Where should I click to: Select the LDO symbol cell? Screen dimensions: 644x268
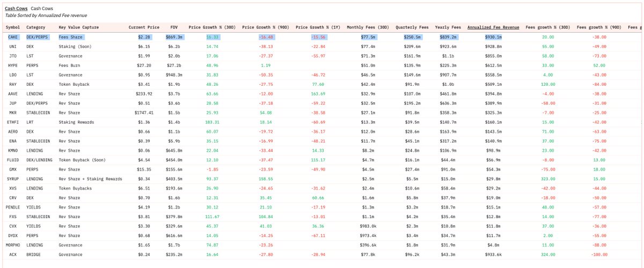(x=13, y=75)
